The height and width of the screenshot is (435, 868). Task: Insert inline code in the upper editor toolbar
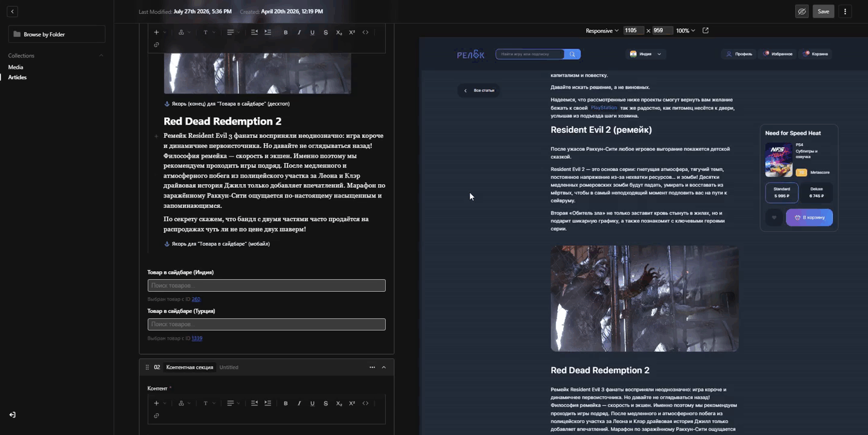[x=365, y=32]
